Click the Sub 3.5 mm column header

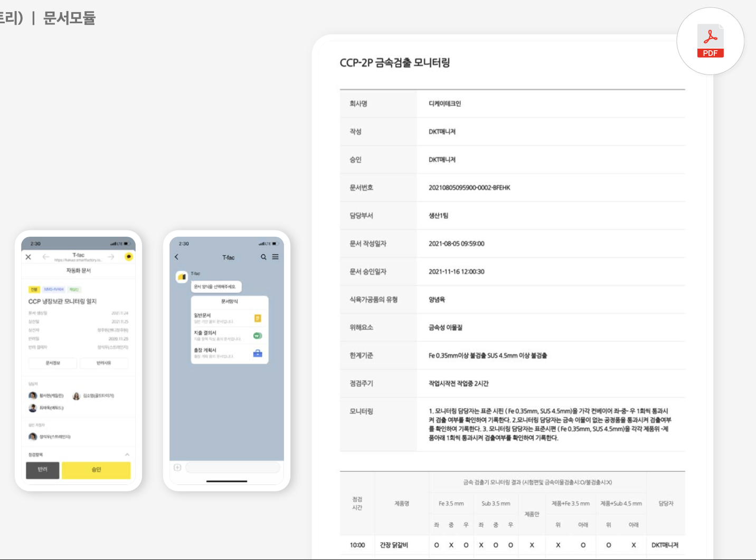click(x=496, y=503)
